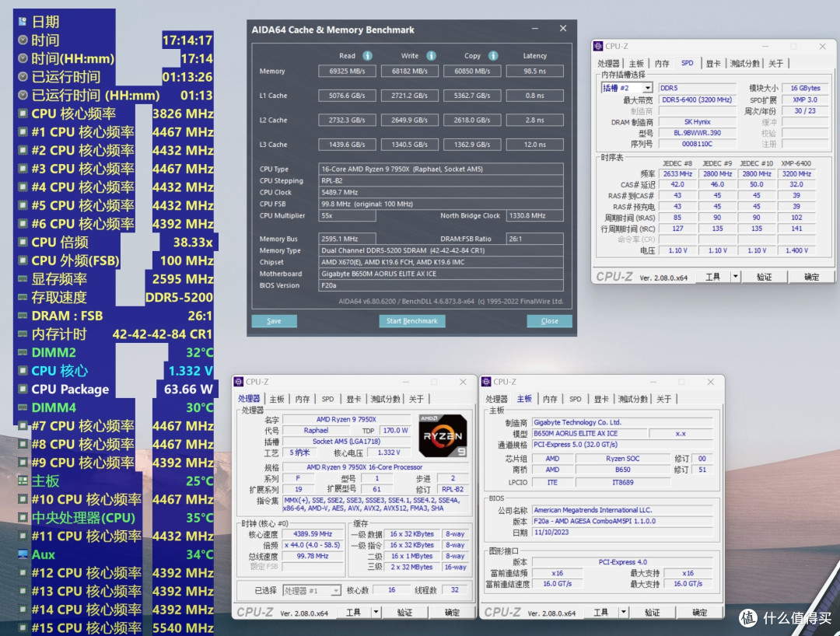840x636 pixels.
Task: Switch to 主板 tab in the processor window
Action: click(x=276, y=399)
